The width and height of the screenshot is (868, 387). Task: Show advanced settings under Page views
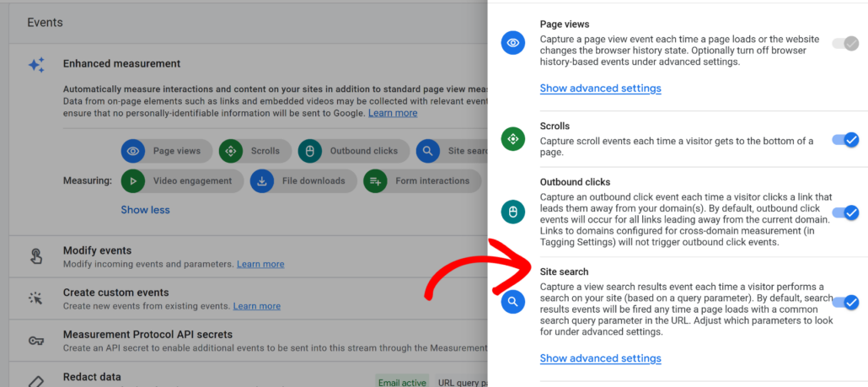[x=600, y=88]
